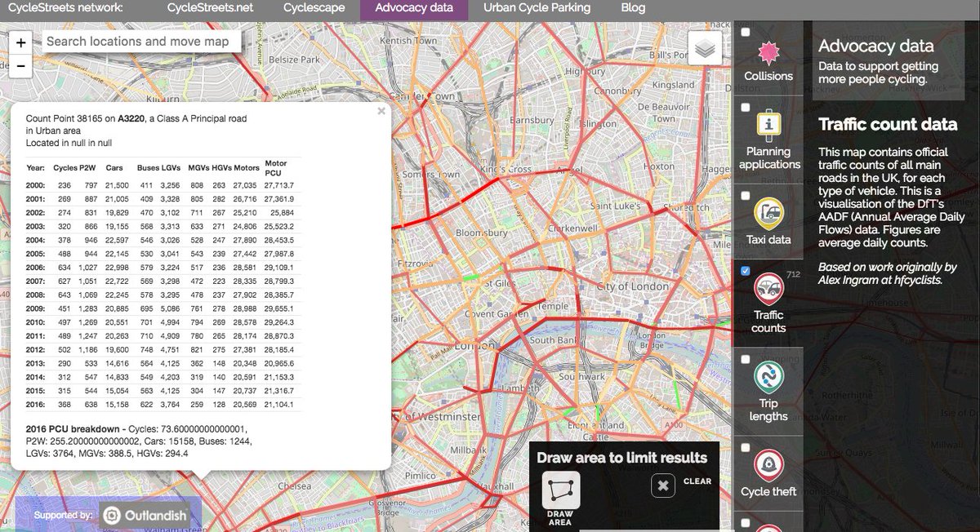This screenshot has width=980, height=532.
Task: Open the Cyclescape nav tab
Action: [x=314, y=8]
